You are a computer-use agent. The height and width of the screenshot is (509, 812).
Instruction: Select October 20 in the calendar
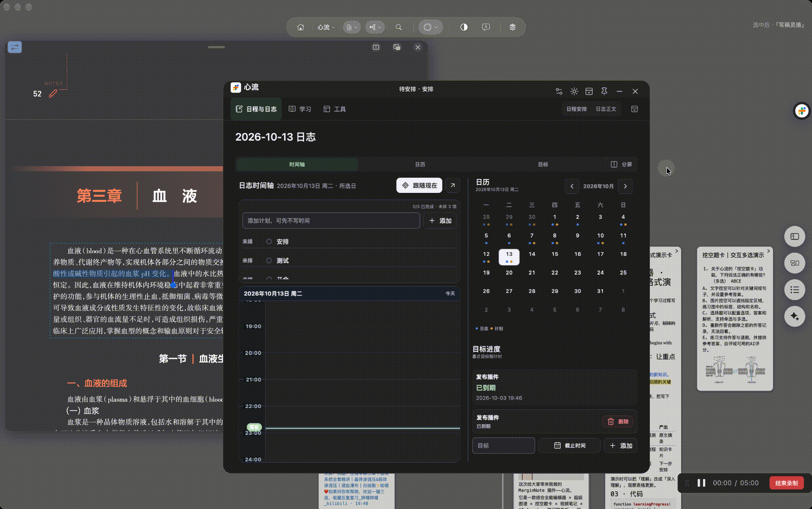coord(509,273)
